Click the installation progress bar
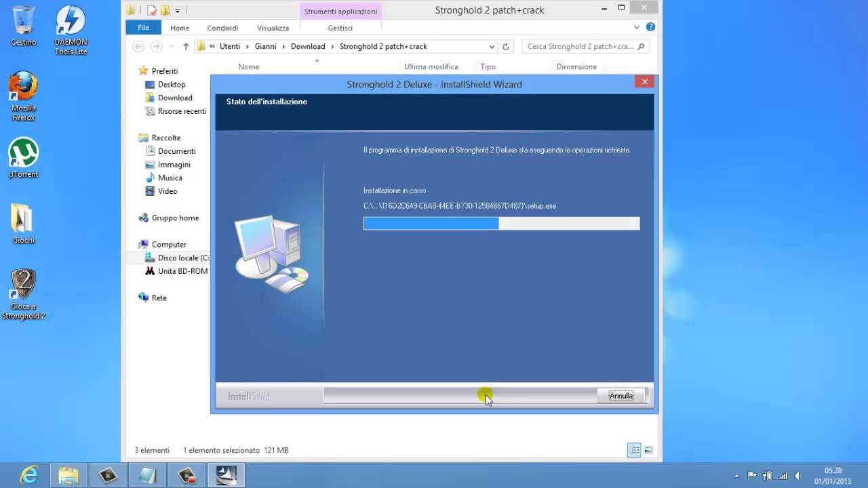 tap(501, 224)
